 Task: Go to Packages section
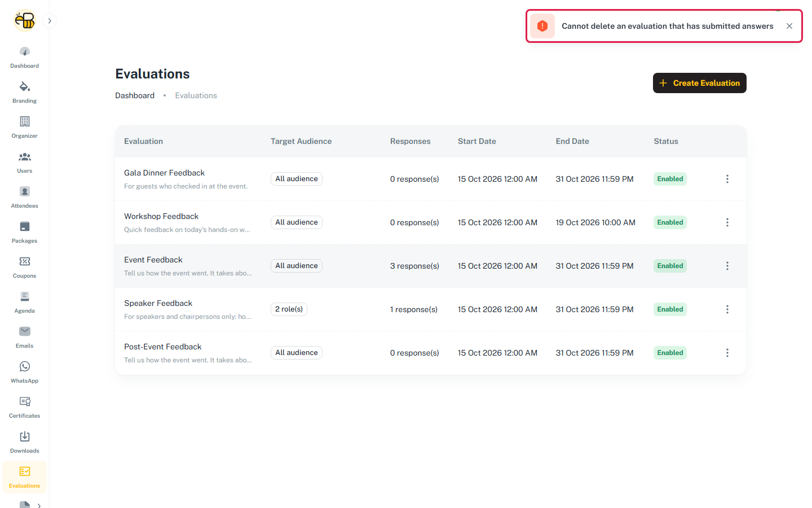point(25,233)
